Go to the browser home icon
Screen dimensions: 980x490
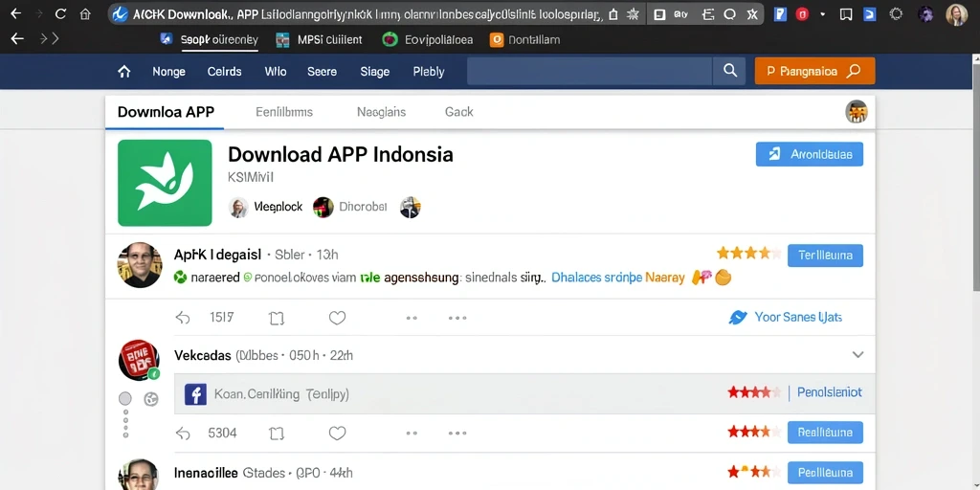[x=85, y=13]
